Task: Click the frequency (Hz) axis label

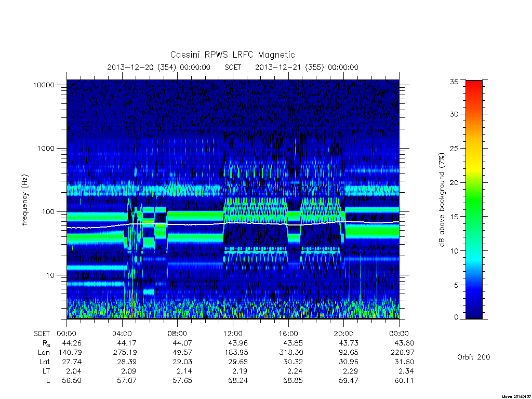Action: (x=24, y=199)
